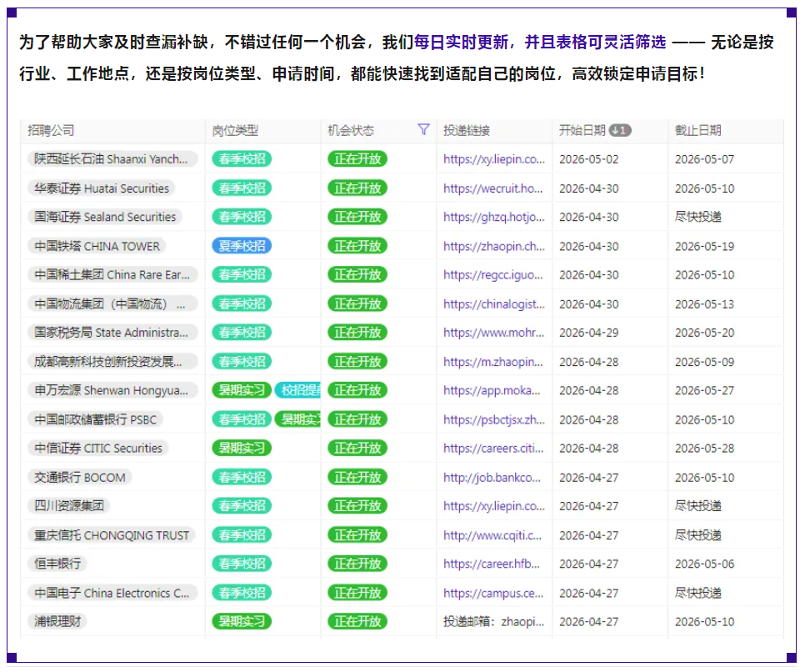
Task: Click the purple text 每日实时更新
Action: (x=461, y=42)
